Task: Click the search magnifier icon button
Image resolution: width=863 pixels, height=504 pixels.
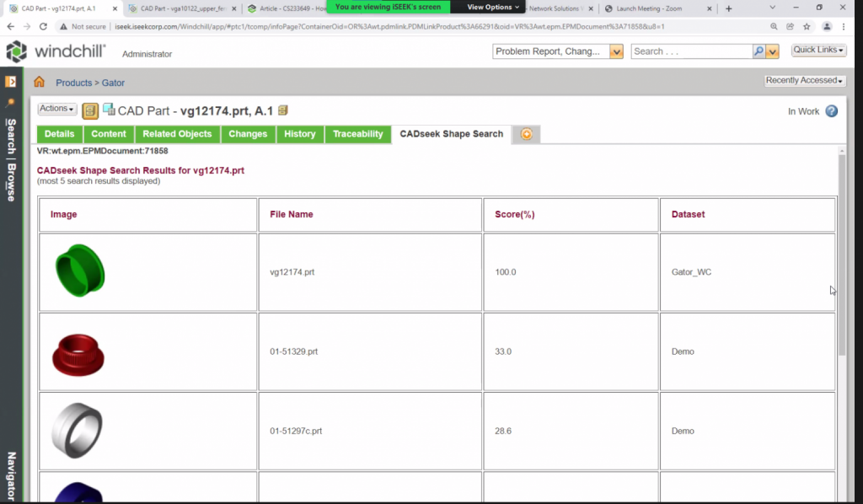Action: tap(758, 51)
